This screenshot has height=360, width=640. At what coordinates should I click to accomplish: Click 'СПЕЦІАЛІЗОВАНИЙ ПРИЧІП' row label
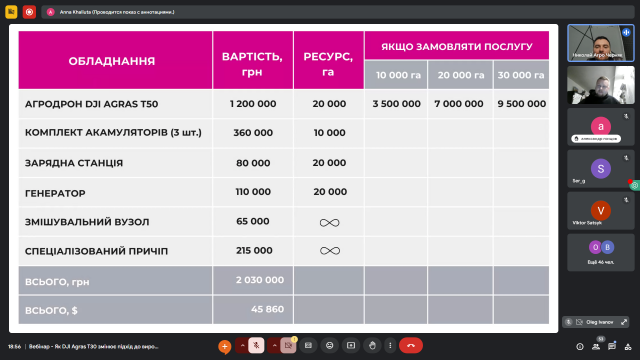96,251
